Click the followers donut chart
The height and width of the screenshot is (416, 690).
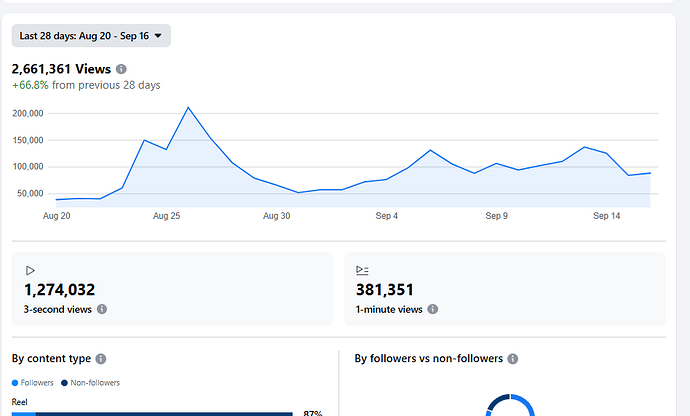click(x=512, y=405)
